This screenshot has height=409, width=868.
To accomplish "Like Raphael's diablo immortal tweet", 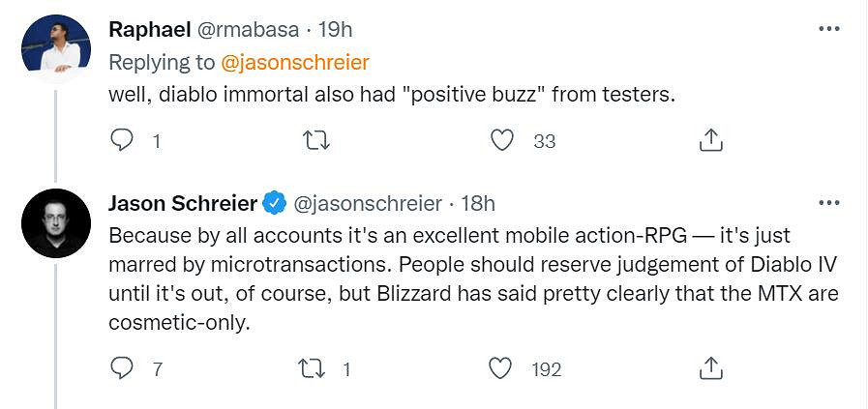I will pyautogui.click(x=502, y=141).
